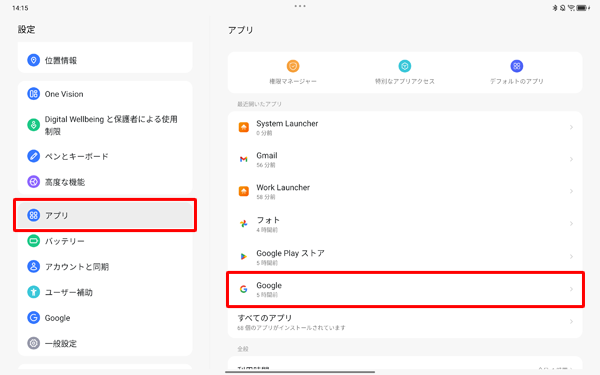Open デフォルトのアプリ blue icon
The image size is (600, 375).
(517, 66)
